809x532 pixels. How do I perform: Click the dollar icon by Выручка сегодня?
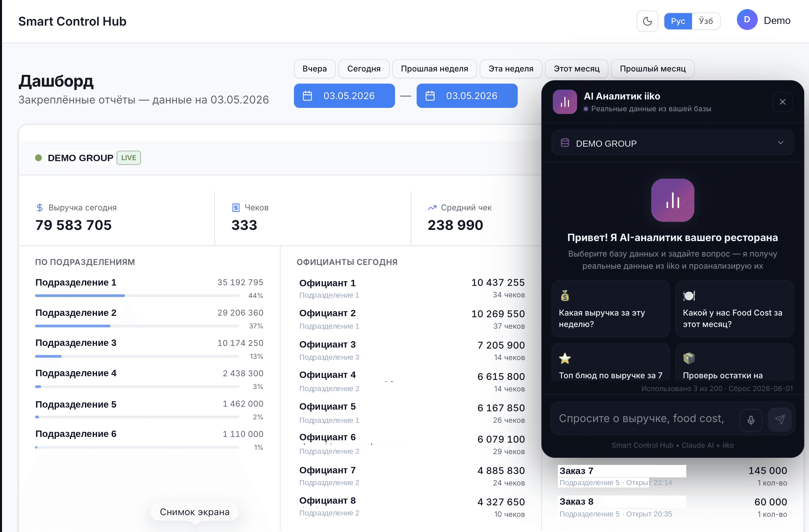[39, 207]
